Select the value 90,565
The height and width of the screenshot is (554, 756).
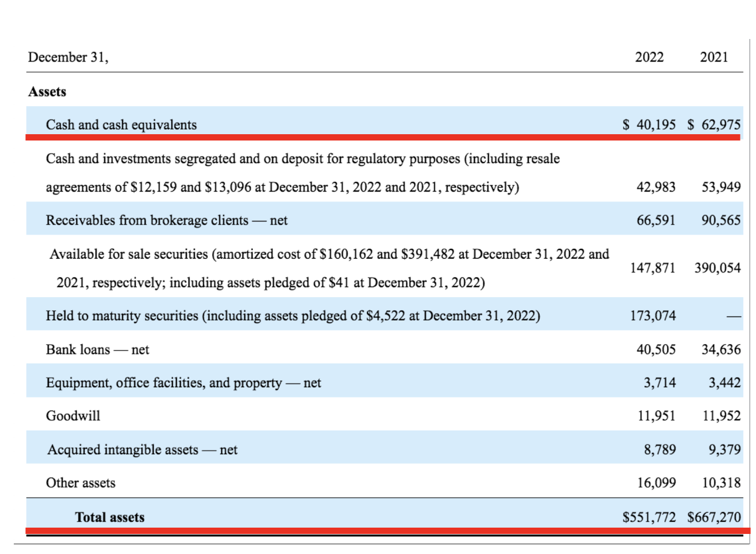pos(721,220)
